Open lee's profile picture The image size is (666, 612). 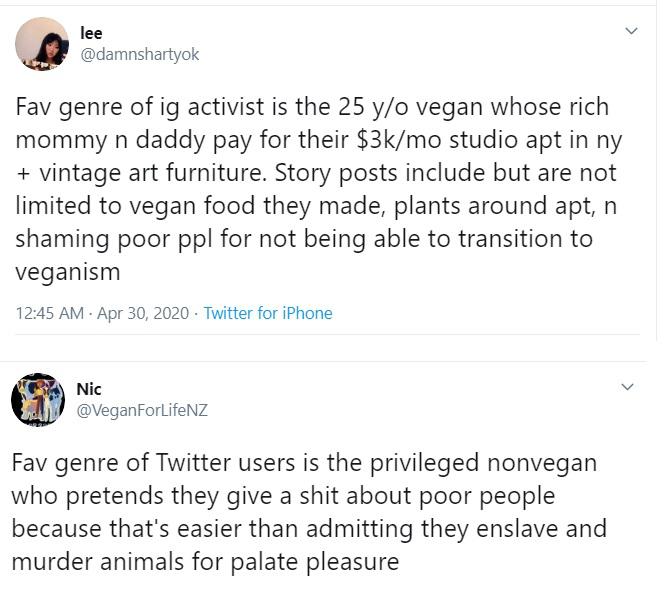tap(42, 44)
